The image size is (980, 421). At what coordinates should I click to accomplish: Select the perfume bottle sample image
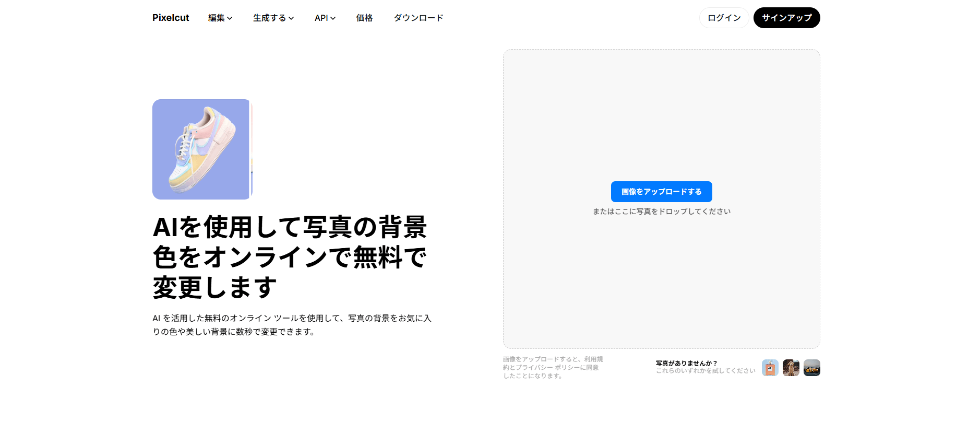[770, 368]
